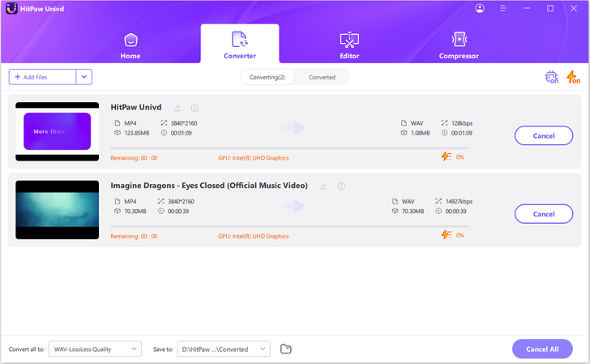Click Remaining time in HitPaw Univd row
Image resolution: width=590 pixels, height=364 pixels.
[x=134, y=158]
